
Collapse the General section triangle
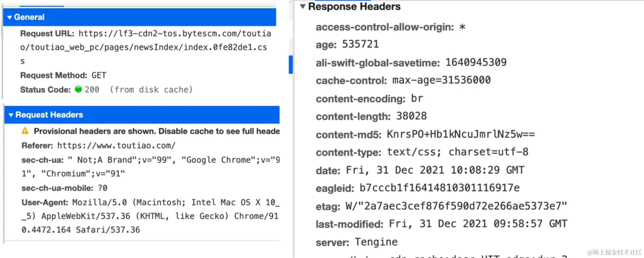click(10, 17)
